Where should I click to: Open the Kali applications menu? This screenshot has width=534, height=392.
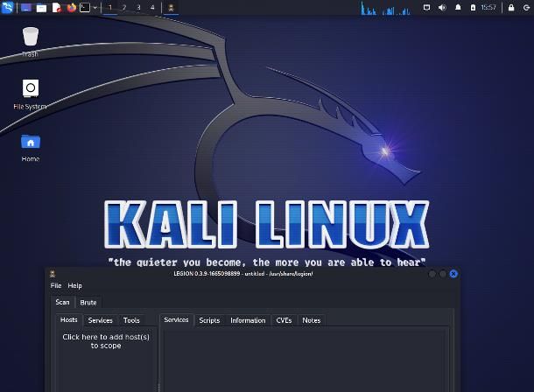[x=8, y=7]
